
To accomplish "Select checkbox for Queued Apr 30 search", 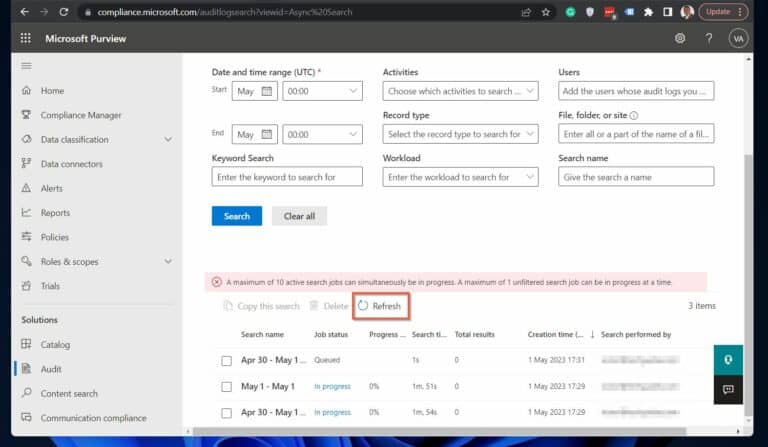I will pyautogui.click(x=226, y=361).
